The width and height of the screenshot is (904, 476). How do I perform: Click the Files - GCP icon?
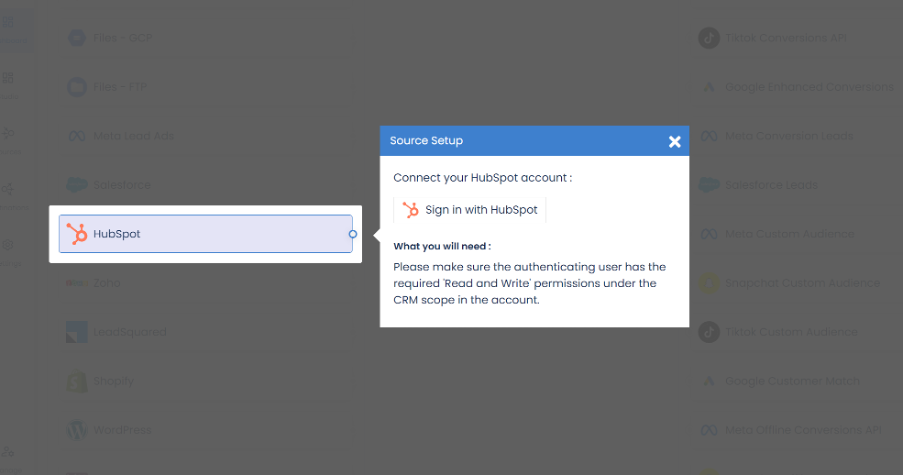tap(77, 38)
